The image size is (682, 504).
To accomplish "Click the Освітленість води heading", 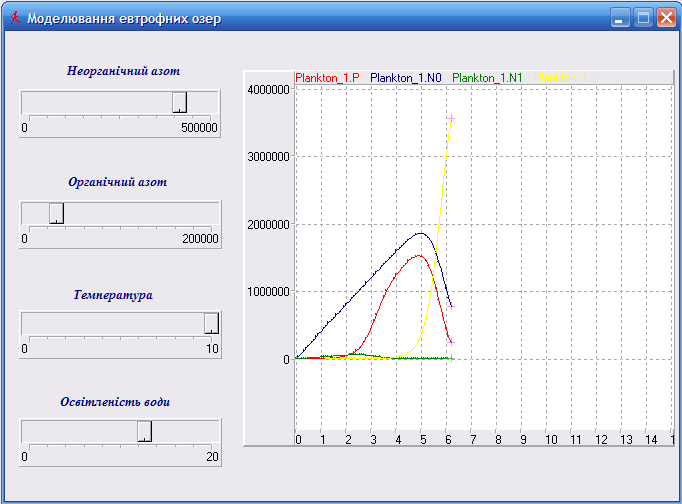I will [x=115, y=402].
